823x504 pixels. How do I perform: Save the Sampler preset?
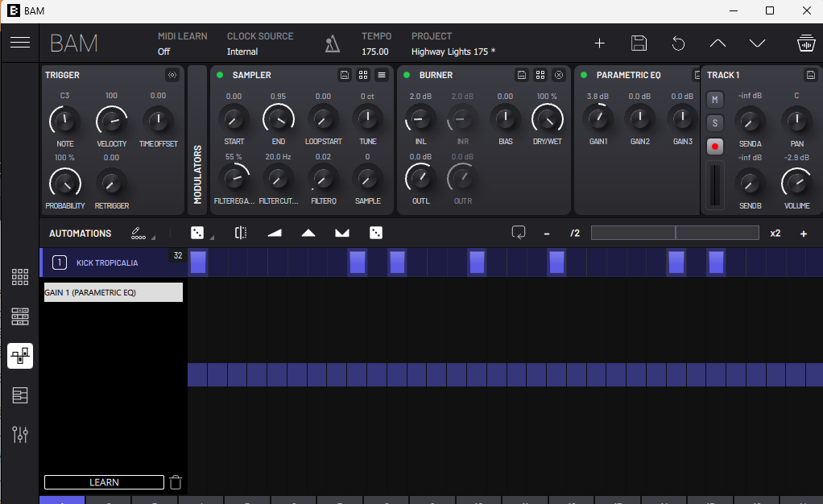(345, 75)
